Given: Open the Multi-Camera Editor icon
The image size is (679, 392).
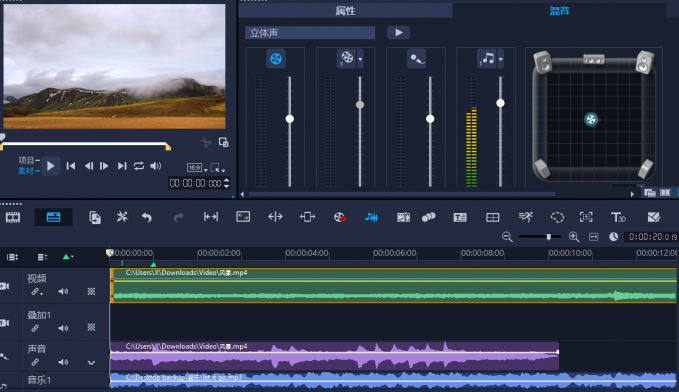Looking at the screenshot, I should click(492, 217).
